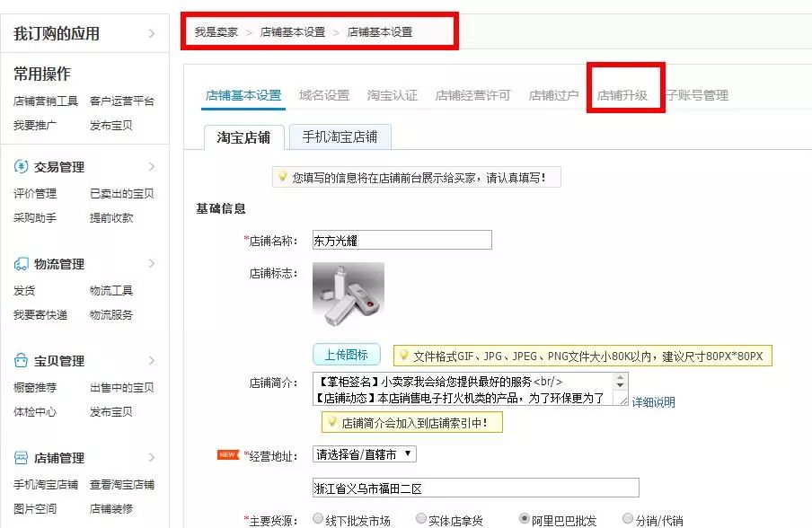This screenshot has width=812, height=528.
Task: Open 体检中心 link
Action: tap(35, 411)
